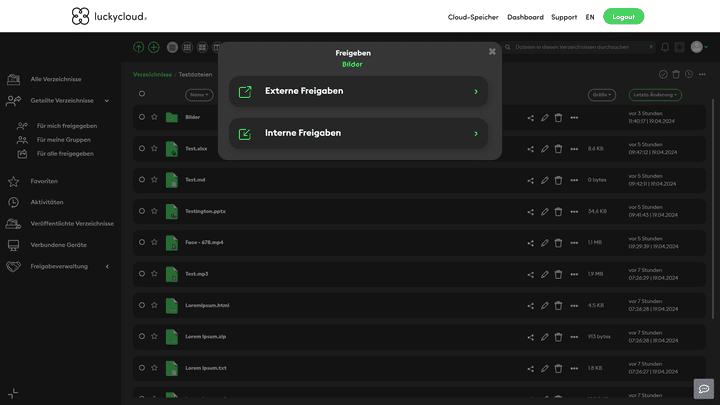Open the chat support bubble icon
Viewport: 720px width, 405px height.
(704, 389)
